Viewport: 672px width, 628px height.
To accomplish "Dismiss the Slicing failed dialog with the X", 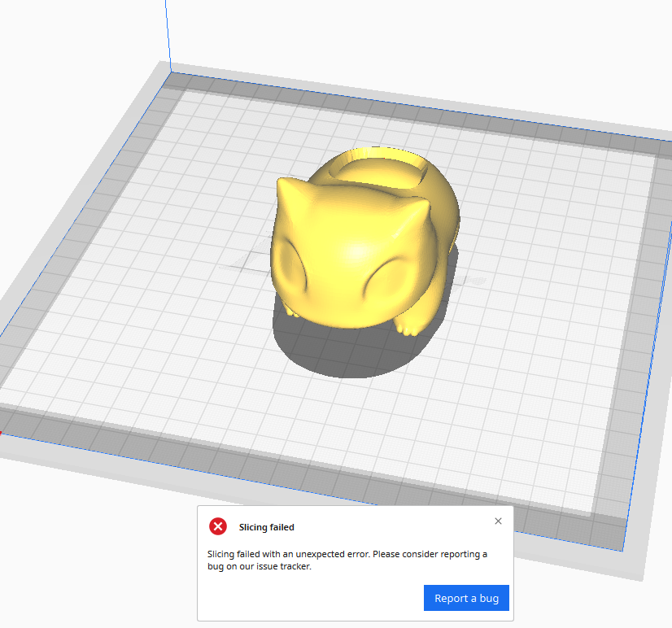I will (498, 521).
